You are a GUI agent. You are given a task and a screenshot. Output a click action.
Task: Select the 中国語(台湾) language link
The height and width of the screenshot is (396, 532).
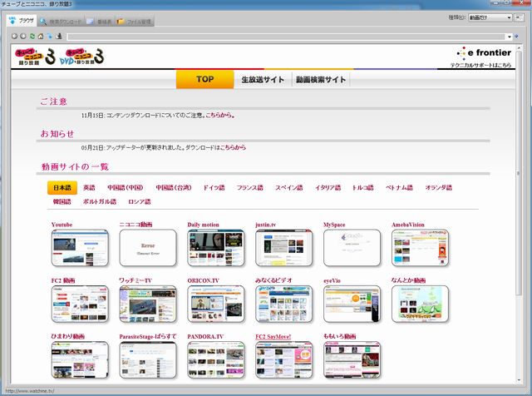174,187
